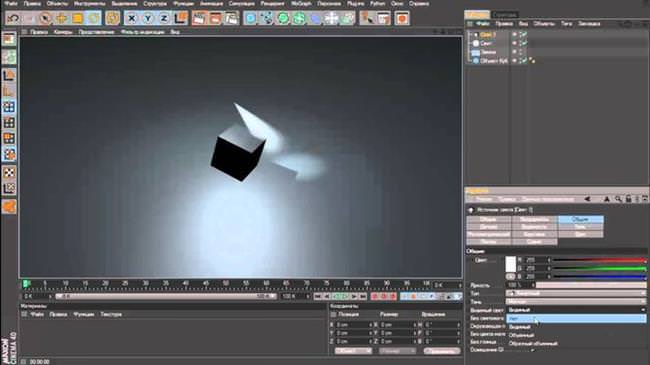Click the Применить button in coordinates panel
Viewport: 650px width, 365px height.
(441, 351)
